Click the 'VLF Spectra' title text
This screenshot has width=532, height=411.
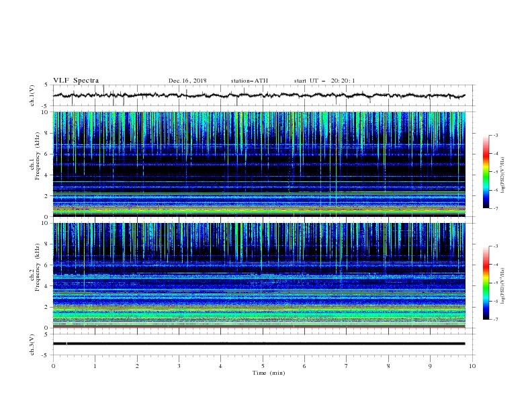point(76,81)
